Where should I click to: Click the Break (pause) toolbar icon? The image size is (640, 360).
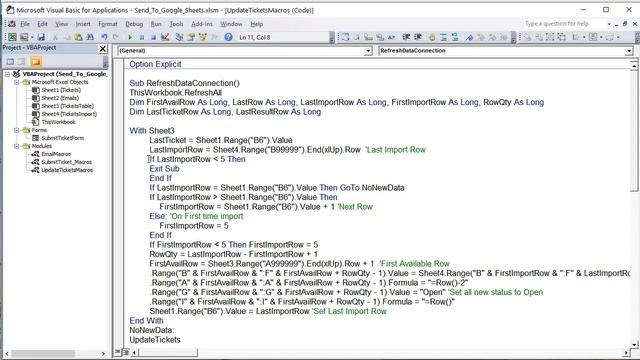(x=142, y=37)
